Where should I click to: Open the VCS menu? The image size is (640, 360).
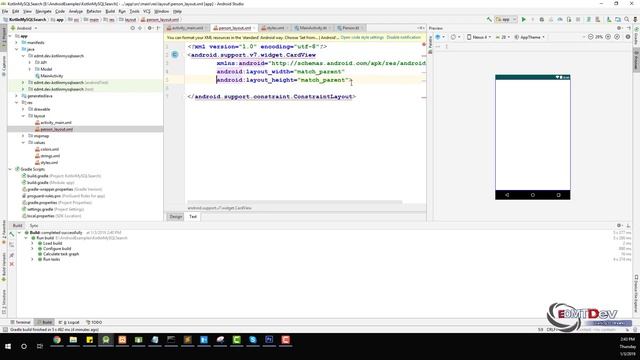(x=147, y=11)
